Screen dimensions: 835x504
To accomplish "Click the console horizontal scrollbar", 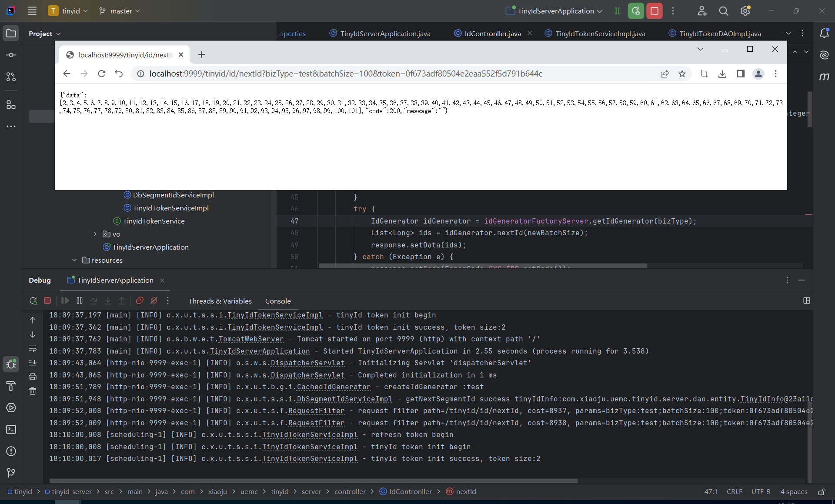I will [x=313, y=481].
